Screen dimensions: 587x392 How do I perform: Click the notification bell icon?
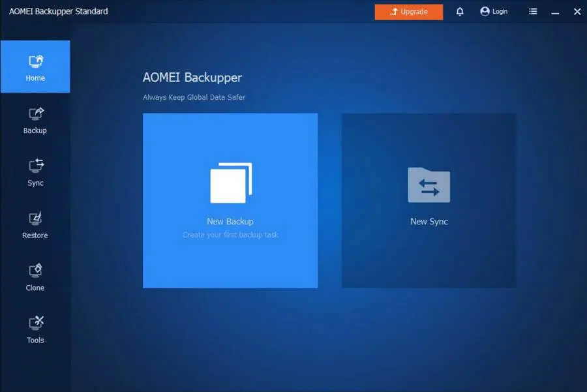[460, 12]
